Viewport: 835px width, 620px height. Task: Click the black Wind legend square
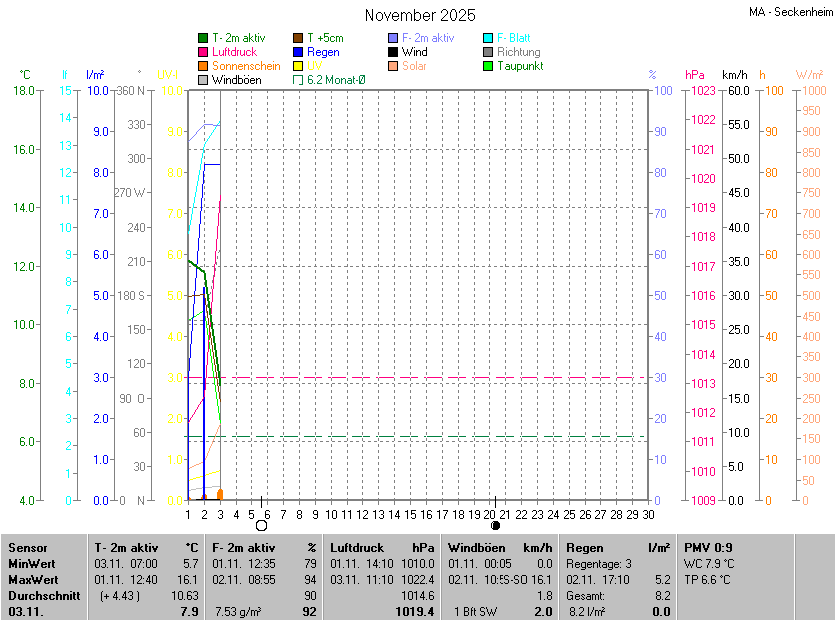(x=393, y=52)
